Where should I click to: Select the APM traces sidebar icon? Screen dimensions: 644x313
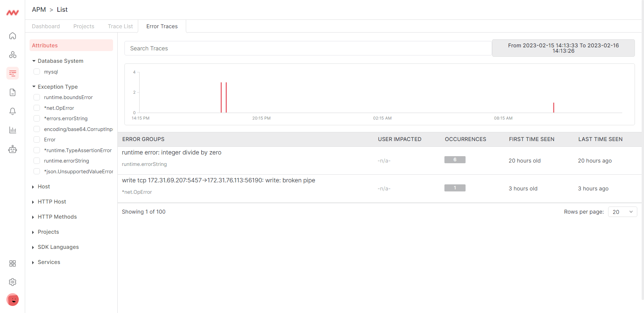pos(12,73)
